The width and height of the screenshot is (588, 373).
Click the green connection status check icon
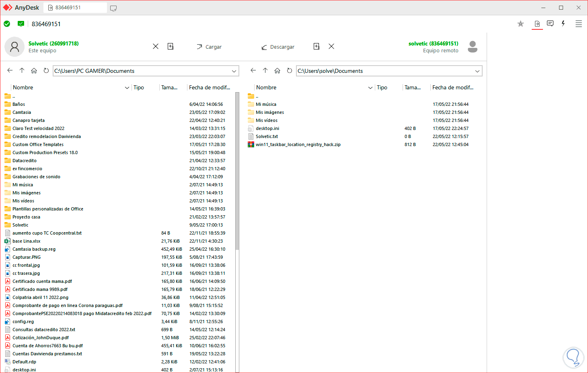click(x=7, y=24)
